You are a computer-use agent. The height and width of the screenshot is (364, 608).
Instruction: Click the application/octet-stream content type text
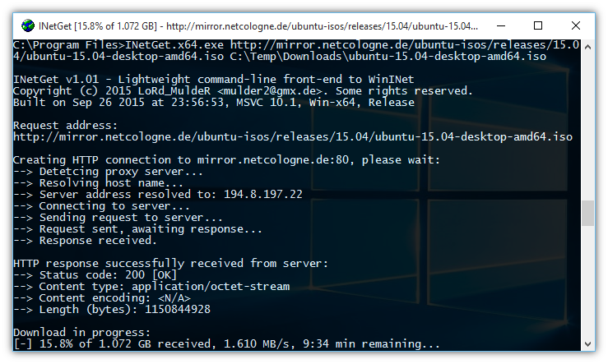click(x=210, y=286)
